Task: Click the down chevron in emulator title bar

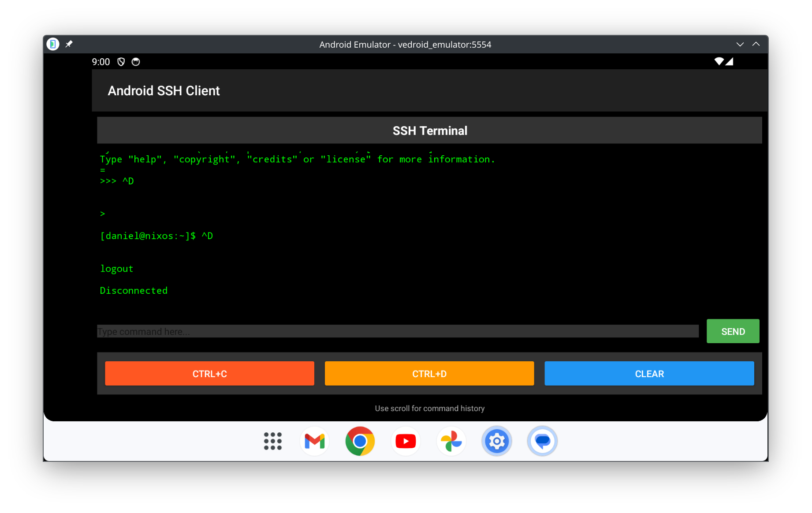Action: [x=740, y=44]
